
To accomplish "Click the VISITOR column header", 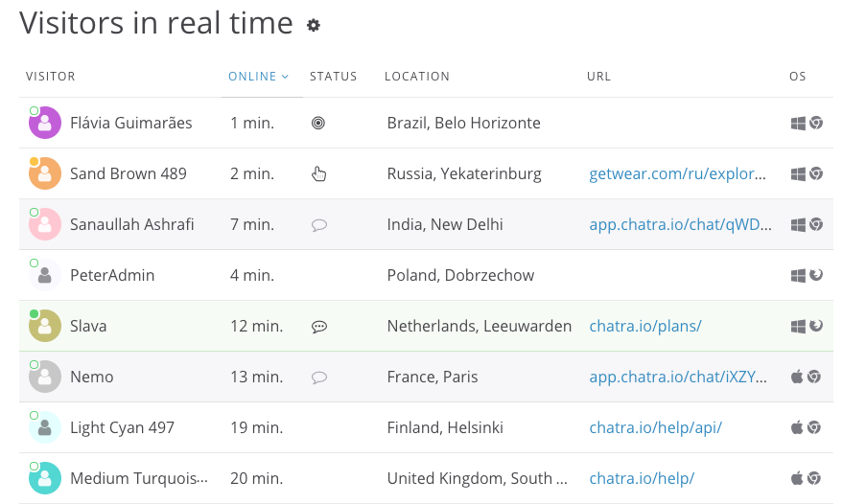I will 51,77.
